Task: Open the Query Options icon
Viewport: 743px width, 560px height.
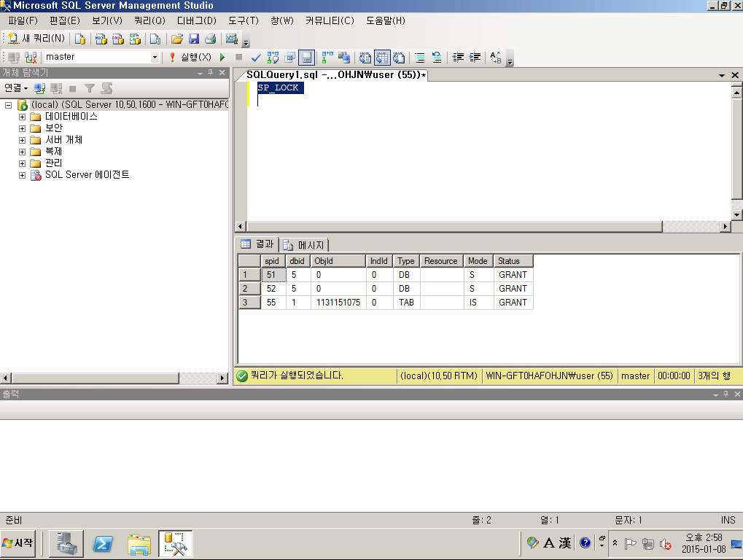Action: pyautogui.click(x=289, y=58)
